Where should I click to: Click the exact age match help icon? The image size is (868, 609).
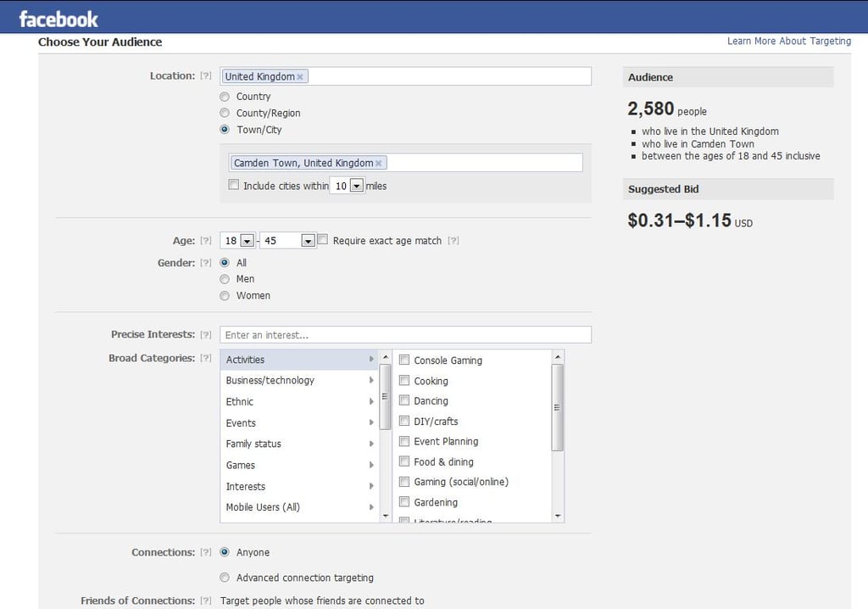tap(453, 241)
